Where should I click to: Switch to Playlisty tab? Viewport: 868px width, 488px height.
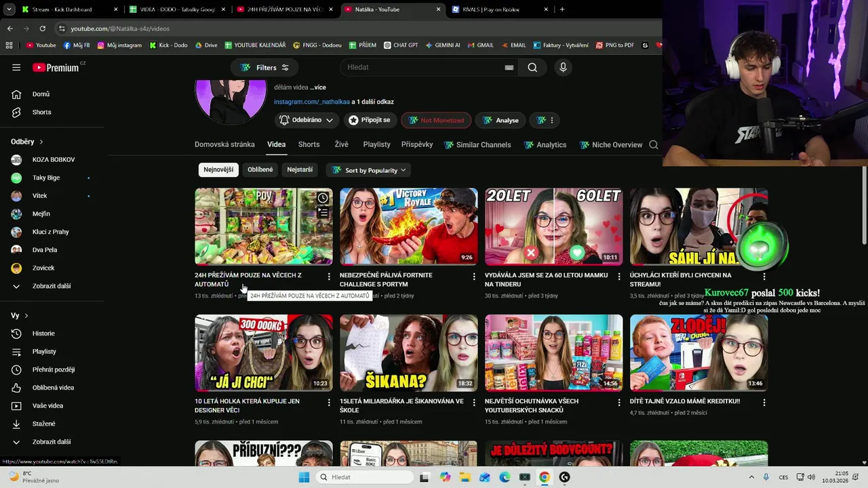[x=376, y=144]
